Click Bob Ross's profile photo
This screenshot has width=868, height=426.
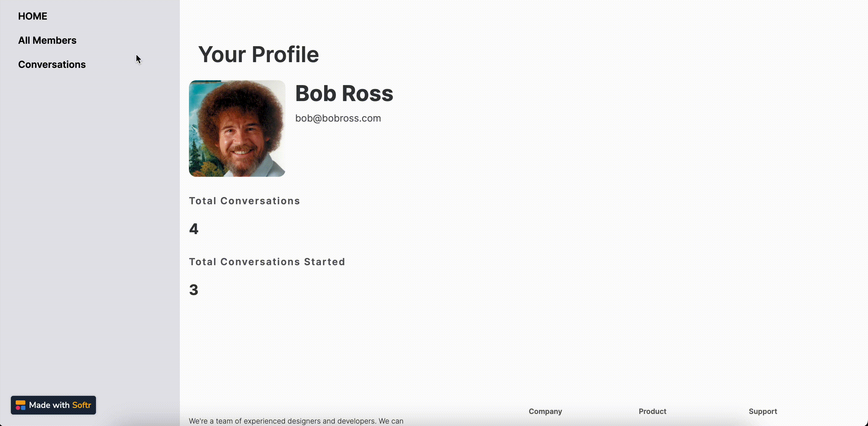point(237,128)
